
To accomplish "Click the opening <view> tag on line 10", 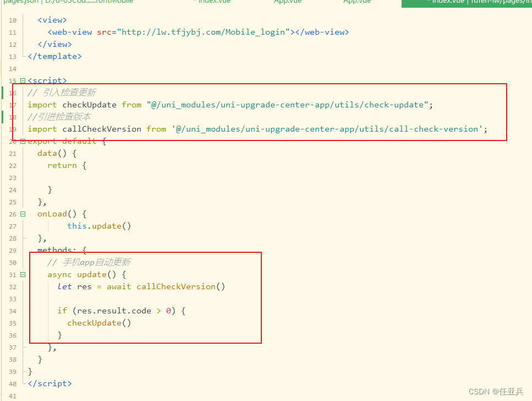I will point(52,20).
